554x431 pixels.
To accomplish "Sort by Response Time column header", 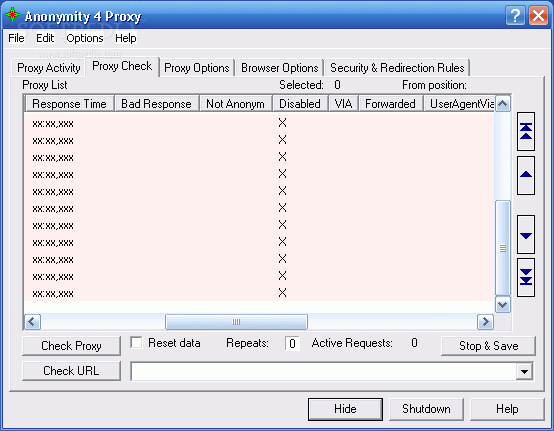I will point(69,104).
